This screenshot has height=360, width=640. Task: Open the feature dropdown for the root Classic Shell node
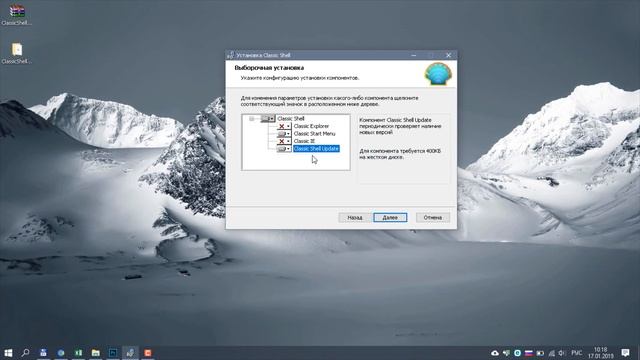[268, 118]
